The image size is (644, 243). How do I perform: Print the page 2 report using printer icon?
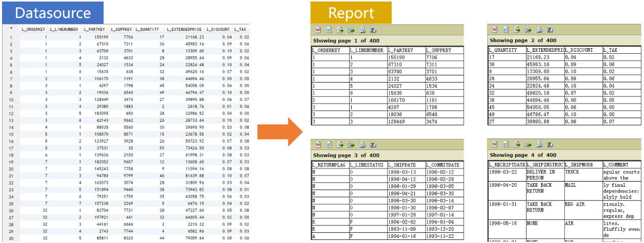tap(539, 29)
